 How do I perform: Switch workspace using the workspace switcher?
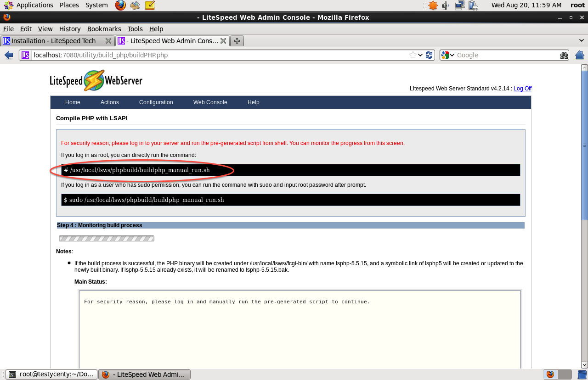[558, 374]
